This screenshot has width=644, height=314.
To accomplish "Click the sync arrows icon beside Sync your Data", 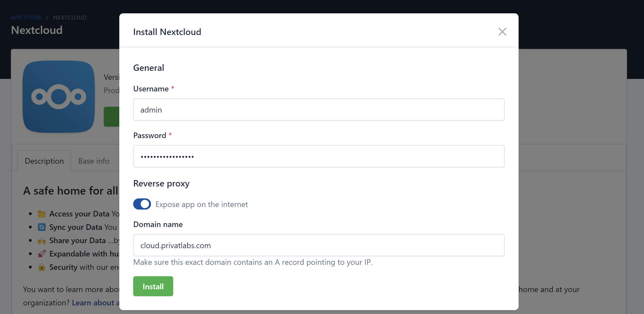I will click(42, 227).
